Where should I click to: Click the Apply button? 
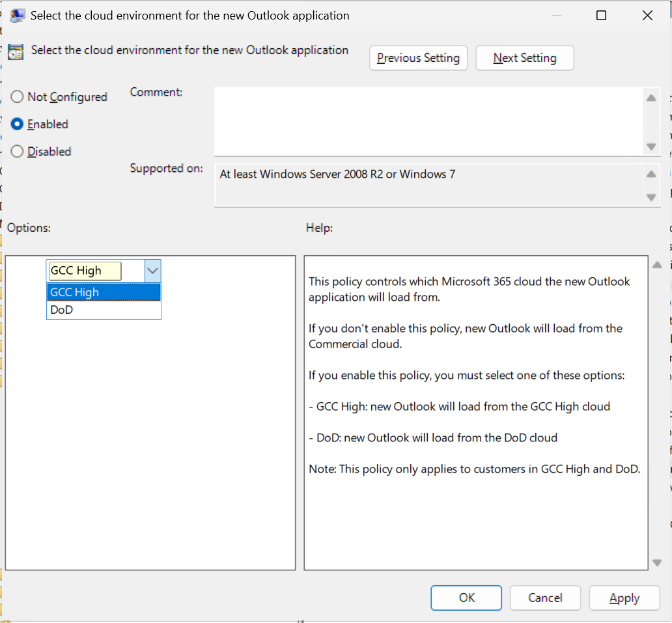pyautogui.click(x=624, y=598)
